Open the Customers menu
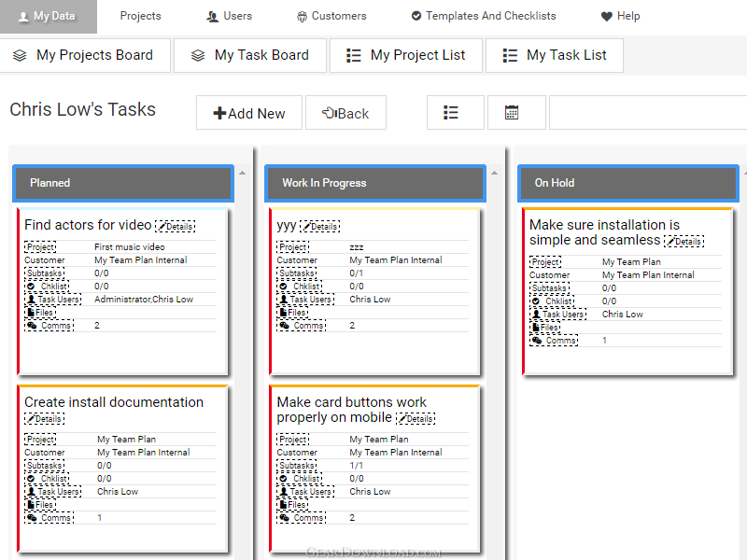The width and height of the screenshot is (747, 560). (x=331, y=16)
